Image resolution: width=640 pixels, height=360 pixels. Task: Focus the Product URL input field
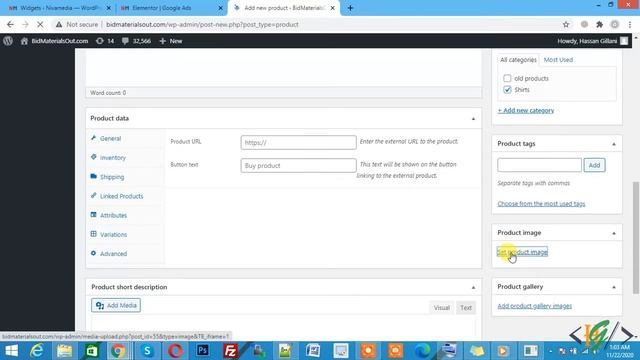coord(298,142)
